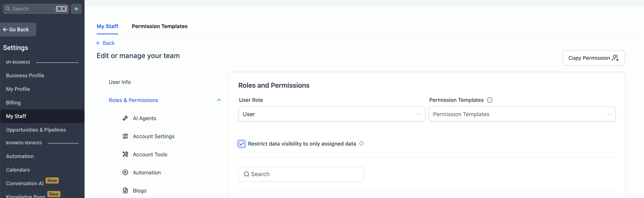The height and width of the screenshot is (198, 644).
Task: Click the blue Back link
Action: coord(106,43)
